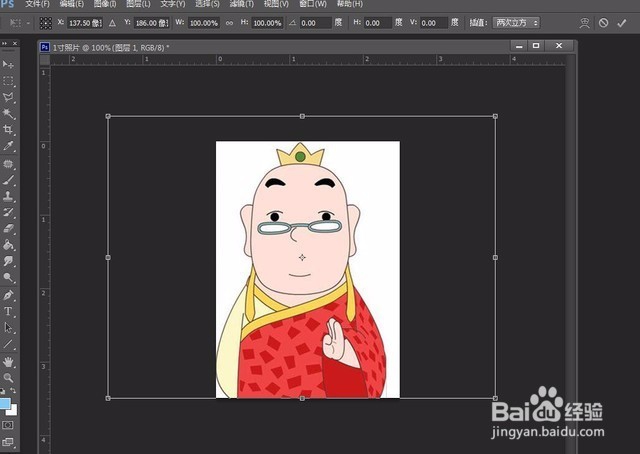Open the 编辑(E) menu

coord(71,4)
